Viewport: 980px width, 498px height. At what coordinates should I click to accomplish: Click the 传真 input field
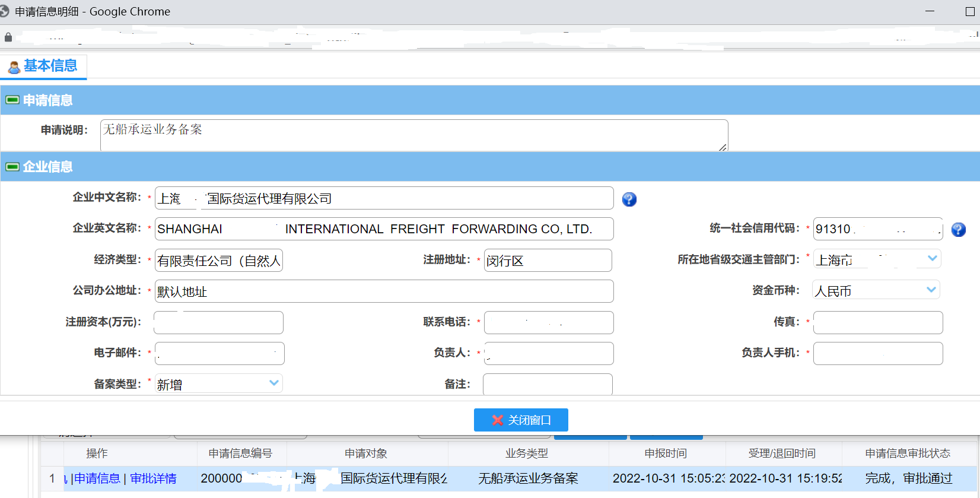(x=878, y=322)
